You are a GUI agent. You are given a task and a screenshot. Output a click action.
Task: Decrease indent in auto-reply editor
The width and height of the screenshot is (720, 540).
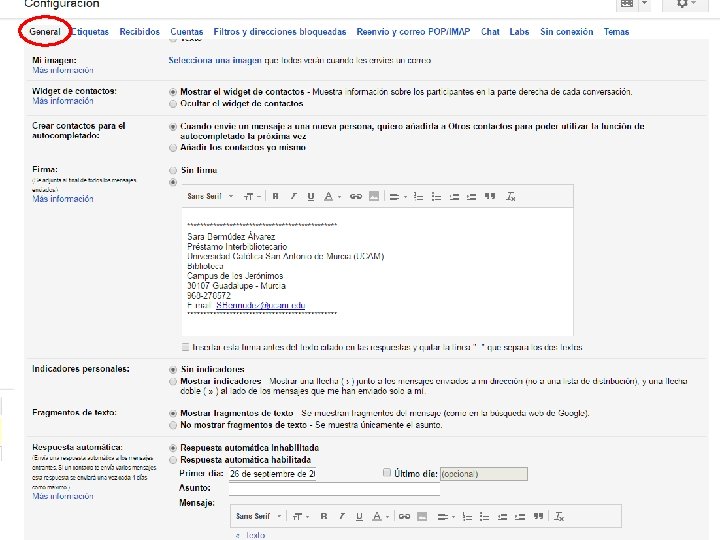[502, 517]
